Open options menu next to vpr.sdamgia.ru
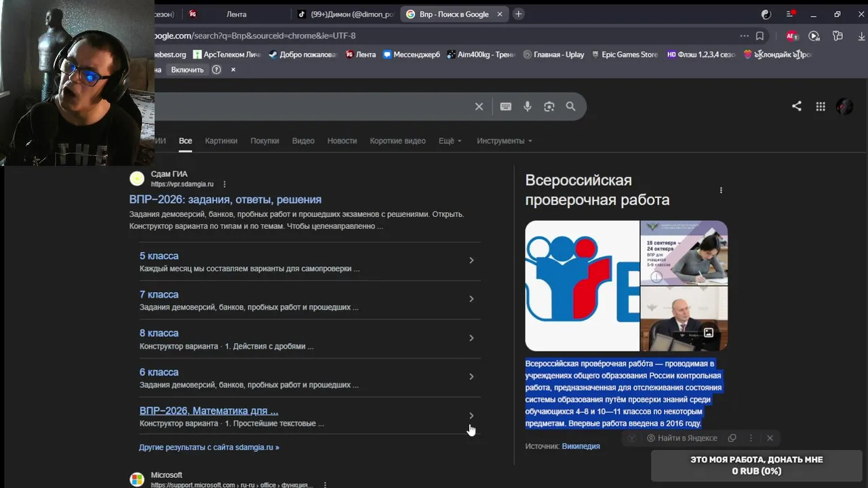Screen dimensions: 868x488 point(224,184)
